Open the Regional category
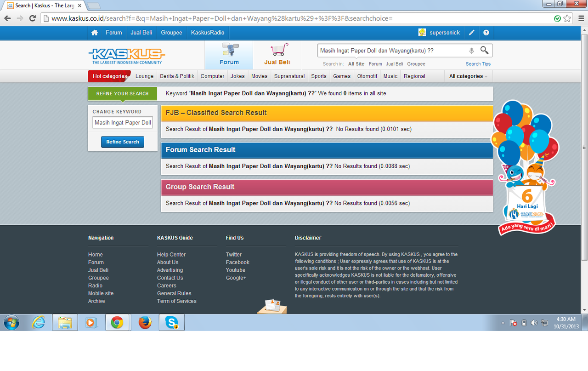The width and height of the screenshot is (588, 371). tap(414, 76)
